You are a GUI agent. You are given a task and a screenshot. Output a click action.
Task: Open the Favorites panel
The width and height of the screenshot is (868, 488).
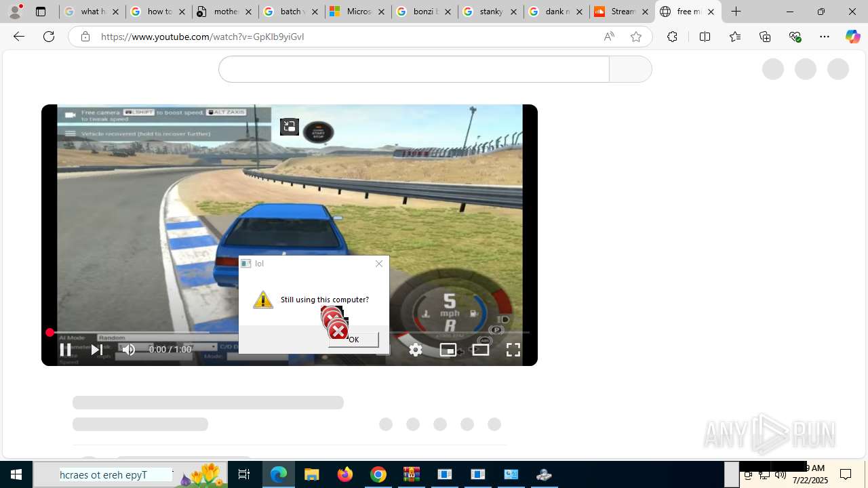click(x=734, y=37)
